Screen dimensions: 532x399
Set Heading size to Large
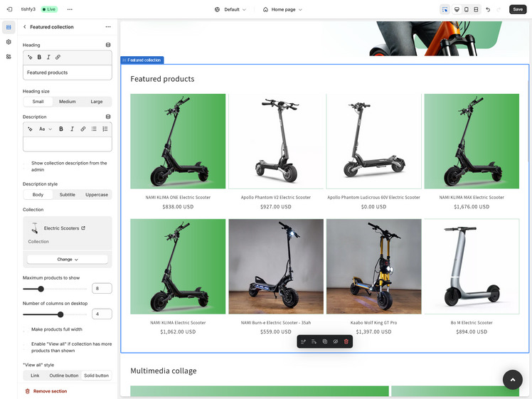coord(97,102)
